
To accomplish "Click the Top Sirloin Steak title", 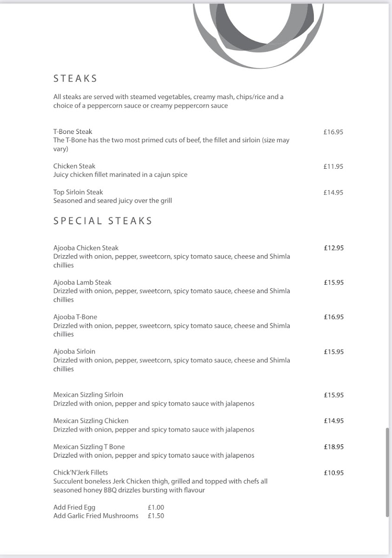I will point(78,192).
